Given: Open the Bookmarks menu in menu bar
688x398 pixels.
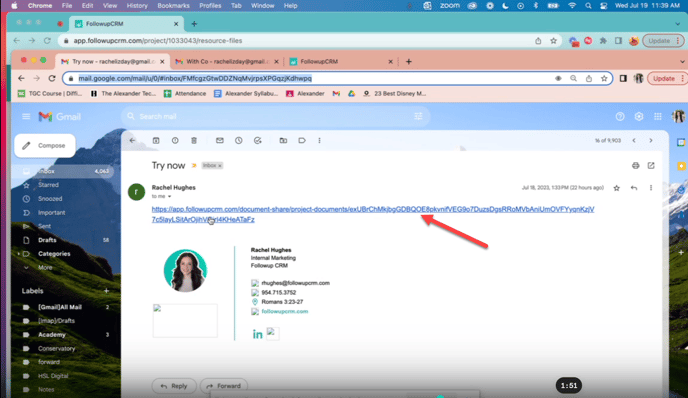Looking at the screenshot, I should [173, 6].
